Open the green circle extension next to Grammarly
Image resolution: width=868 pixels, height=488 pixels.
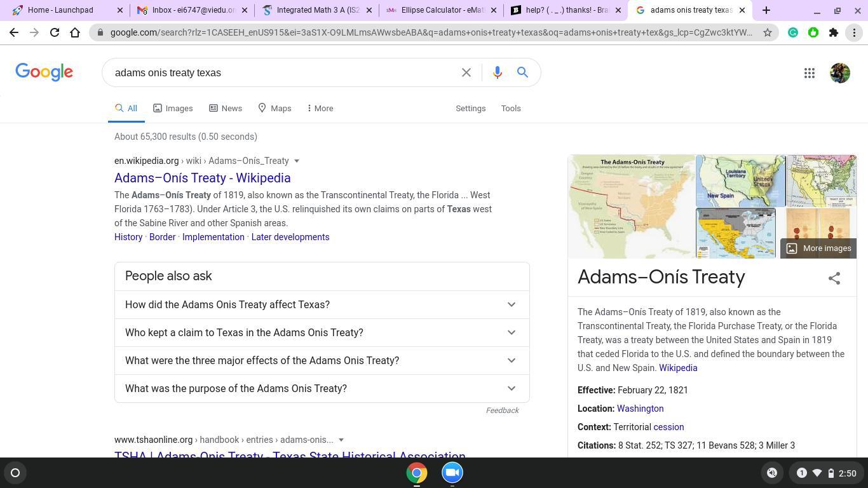pyautogui.click(x=813, y=32)
